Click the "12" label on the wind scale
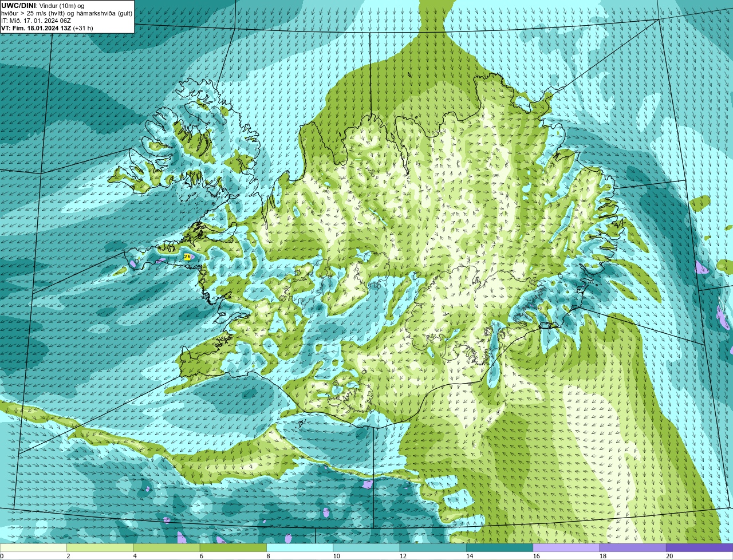Viewport: 733px width, 560px height. (x=403, y=556)
